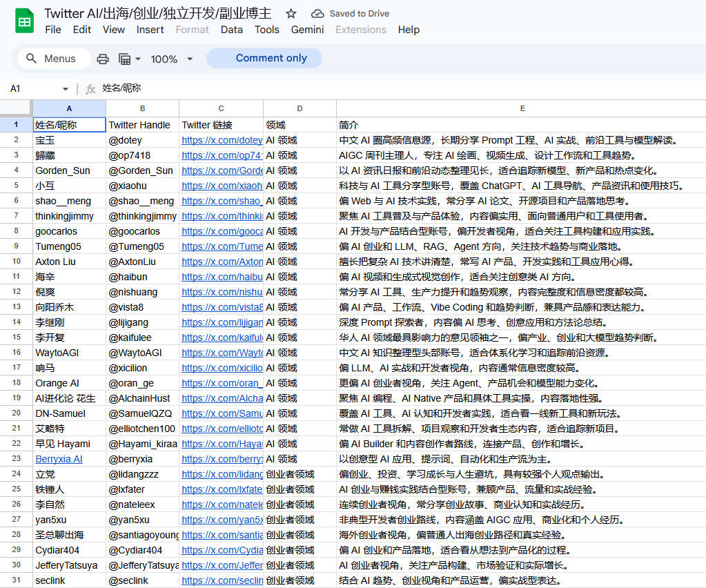Select column E header
Viewport: 706px width, 588px height.
click(x=522, y=108)
